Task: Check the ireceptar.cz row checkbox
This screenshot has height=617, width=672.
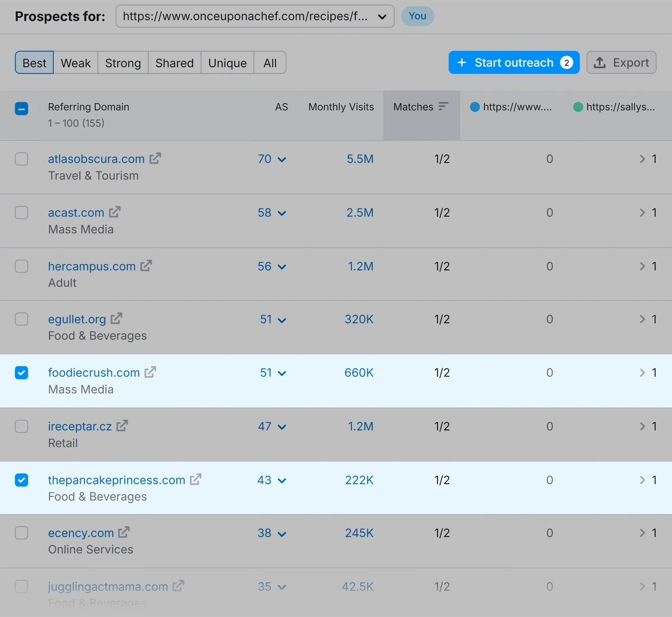Action: point(21,427)
